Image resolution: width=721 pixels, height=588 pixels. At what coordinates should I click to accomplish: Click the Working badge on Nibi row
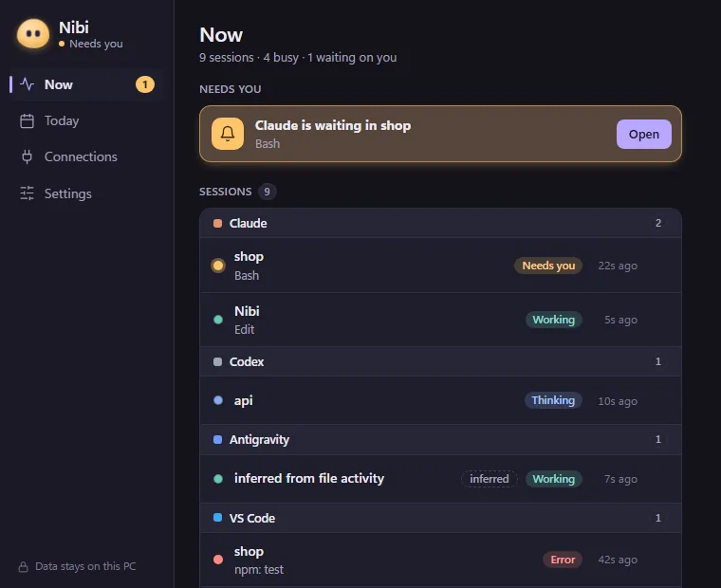pos(554,320)
